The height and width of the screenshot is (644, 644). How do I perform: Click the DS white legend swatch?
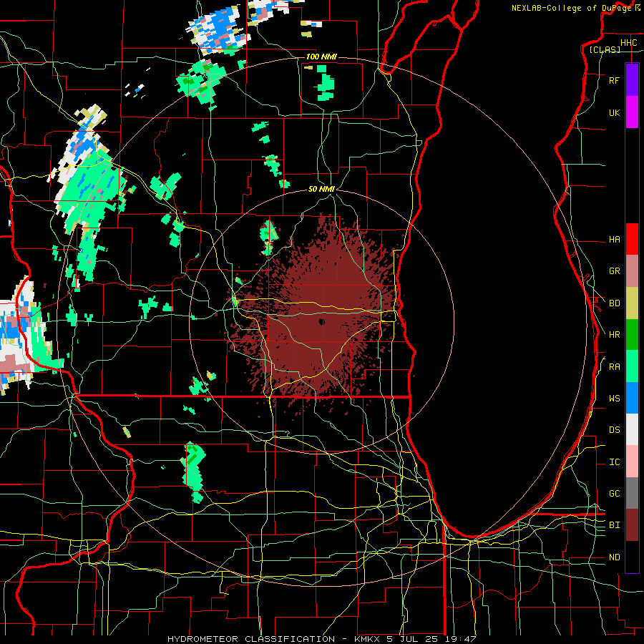pyautogui.click(x=632, y=429)
